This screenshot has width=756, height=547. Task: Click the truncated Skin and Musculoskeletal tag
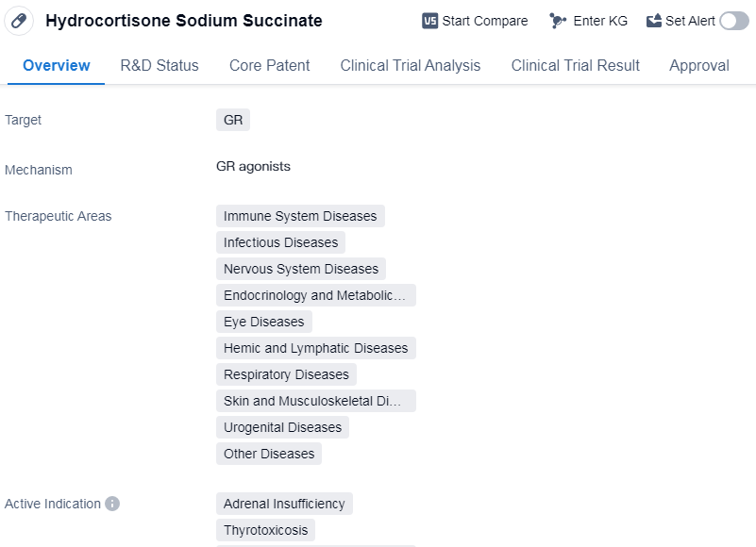click(x=315, y=401)
